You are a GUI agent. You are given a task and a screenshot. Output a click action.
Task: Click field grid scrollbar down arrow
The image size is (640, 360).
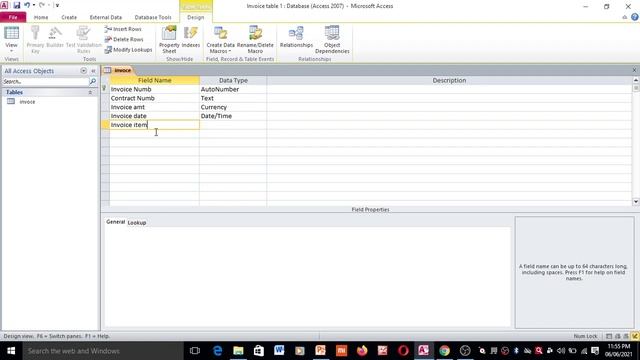coord(636,202)
